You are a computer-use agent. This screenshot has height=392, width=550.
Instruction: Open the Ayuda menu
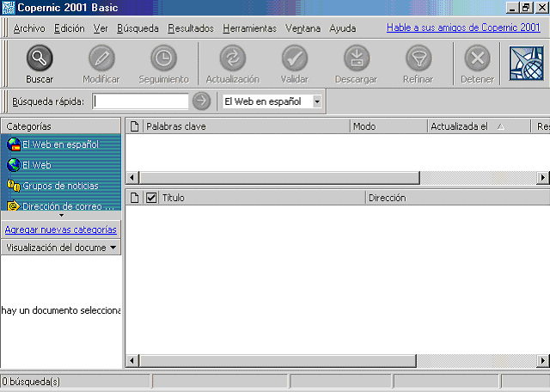343,28
